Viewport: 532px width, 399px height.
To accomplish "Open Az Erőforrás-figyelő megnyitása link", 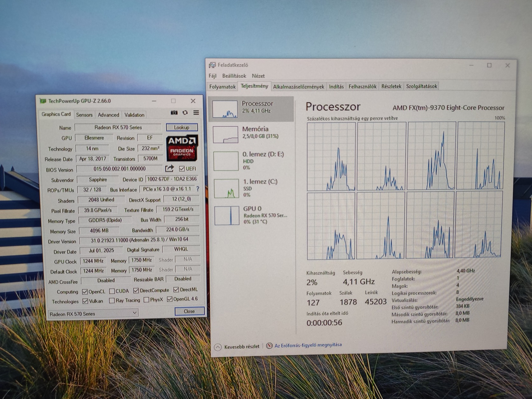I will [x=308, y=345].
